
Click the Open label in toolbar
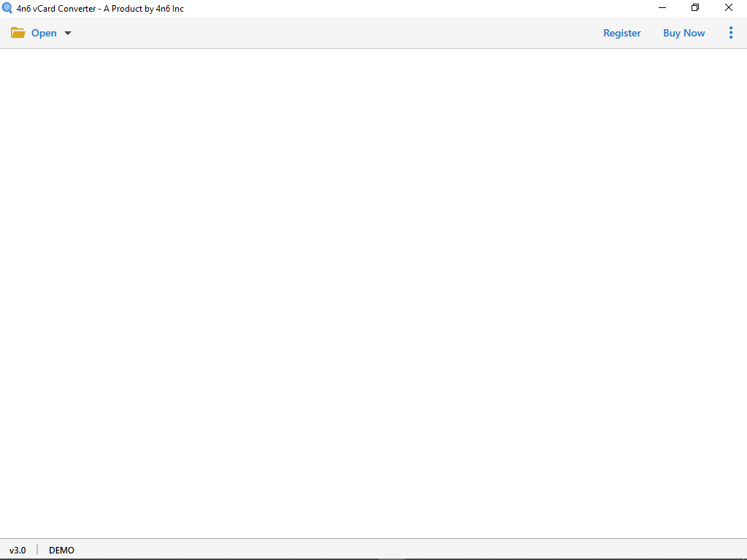(x=44, y=33)
